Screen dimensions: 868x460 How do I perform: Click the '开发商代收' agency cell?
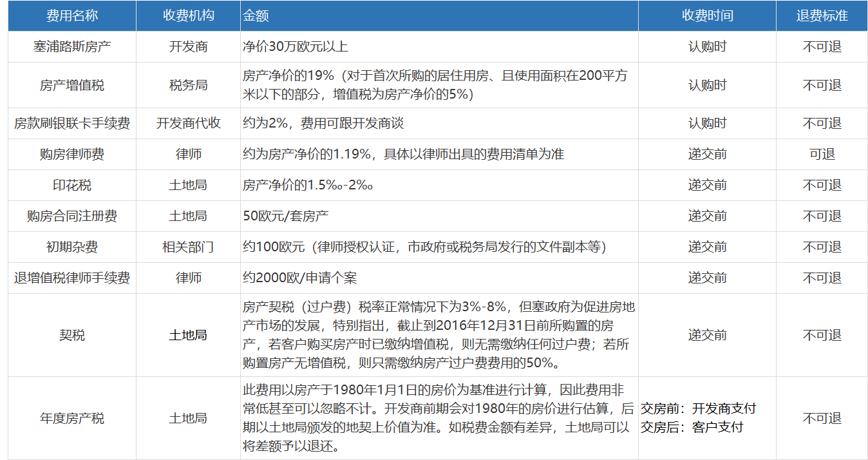[x=188, y=123]
